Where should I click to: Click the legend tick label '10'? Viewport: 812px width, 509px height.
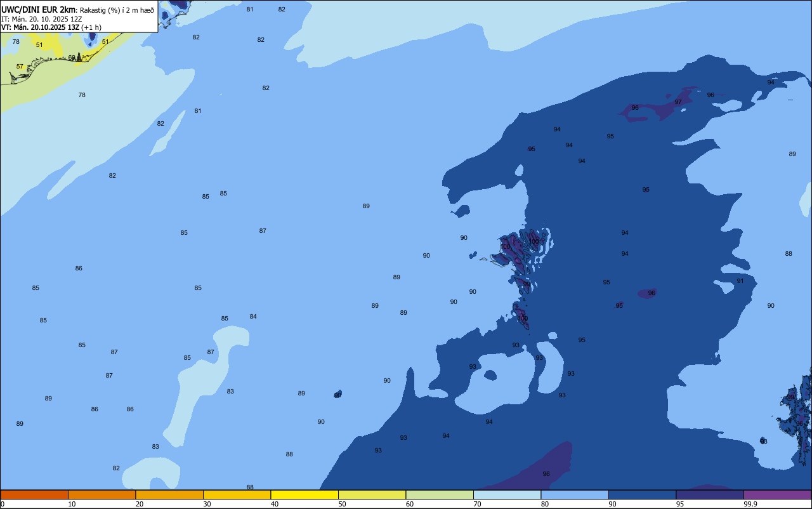[x=72, y=504]
